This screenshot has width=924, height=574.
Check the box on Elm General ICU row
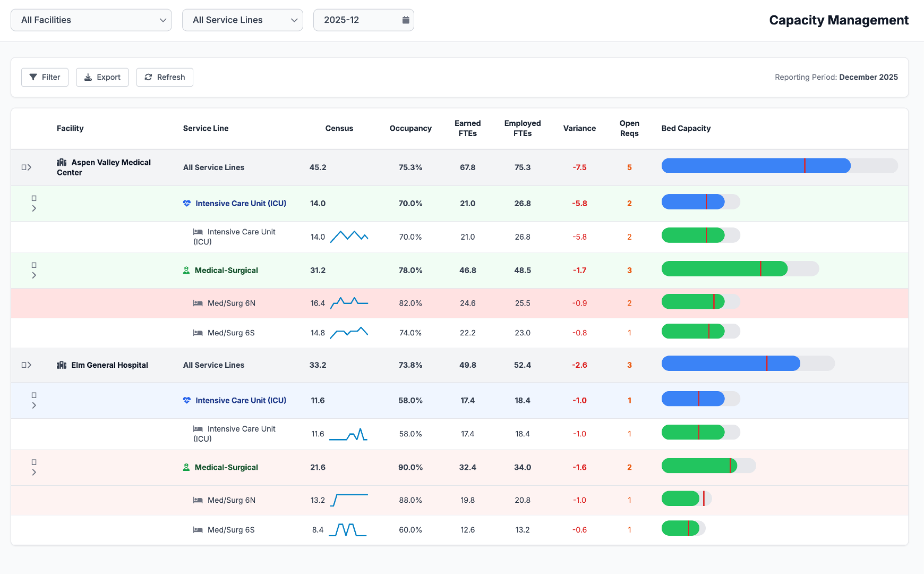click(x=34, y=395)
